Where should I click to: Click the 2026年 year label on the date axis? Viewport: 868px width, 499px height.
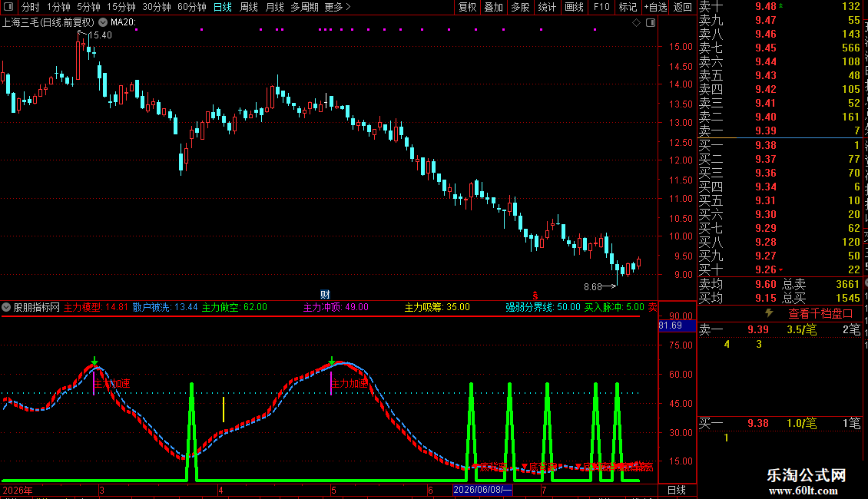[x=18, y=490]
